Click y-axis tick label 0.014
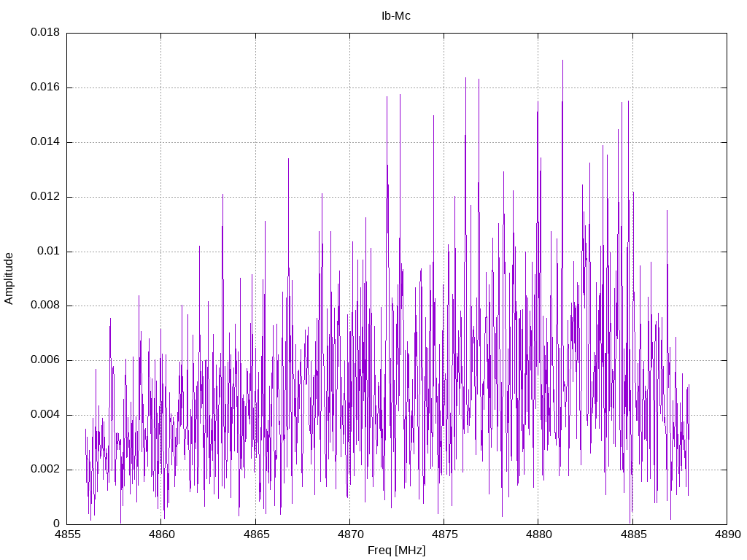 [45, 142]
